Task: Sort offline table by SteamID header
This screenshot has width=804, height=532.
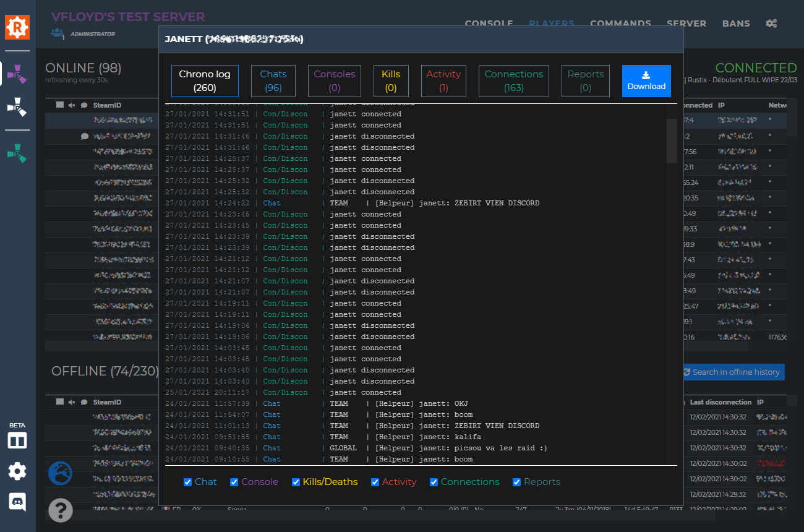Action: [107, 402]
